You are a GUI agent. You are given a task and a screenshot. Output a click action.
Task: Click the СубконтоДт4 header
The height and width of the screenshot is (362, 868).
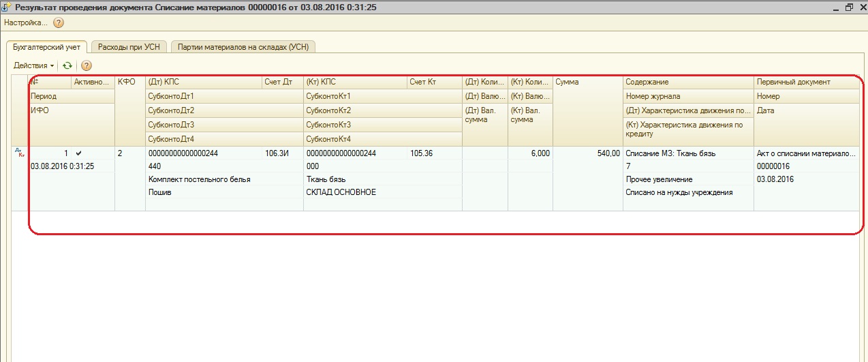point(224,139)
